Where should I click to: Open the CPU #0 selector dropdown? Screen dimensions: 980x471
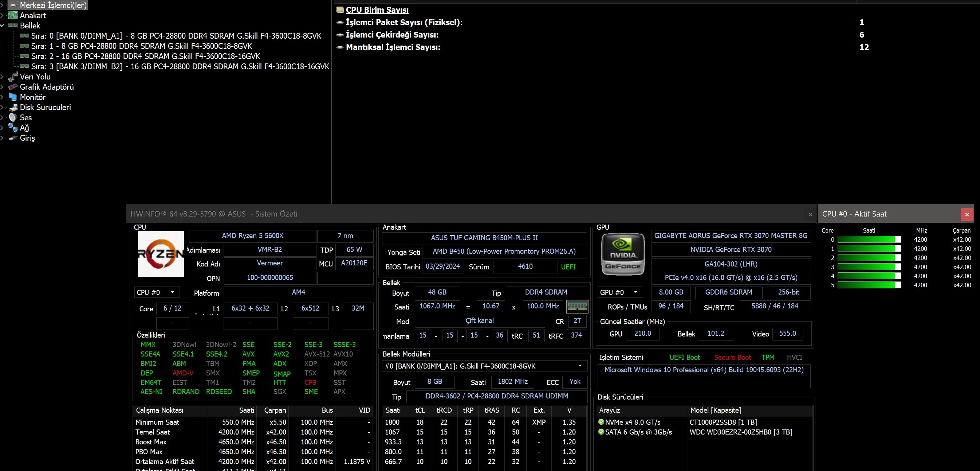[157, 292]
